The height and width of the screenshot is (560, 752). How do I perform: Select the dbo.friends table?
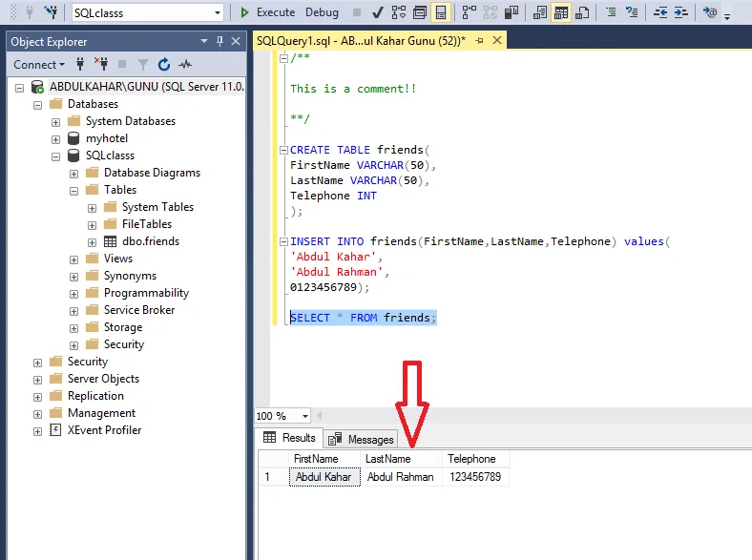[151, 241]
